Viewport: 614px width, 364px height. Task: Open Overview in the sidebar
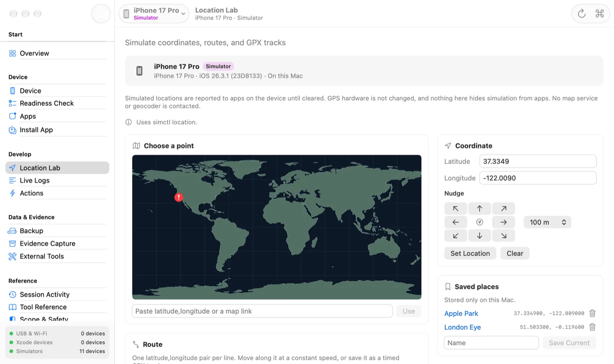click(57, 54)
